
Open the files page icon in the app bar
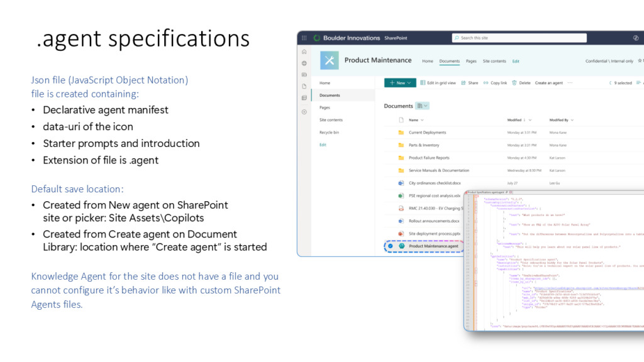[x=304, y=86]
